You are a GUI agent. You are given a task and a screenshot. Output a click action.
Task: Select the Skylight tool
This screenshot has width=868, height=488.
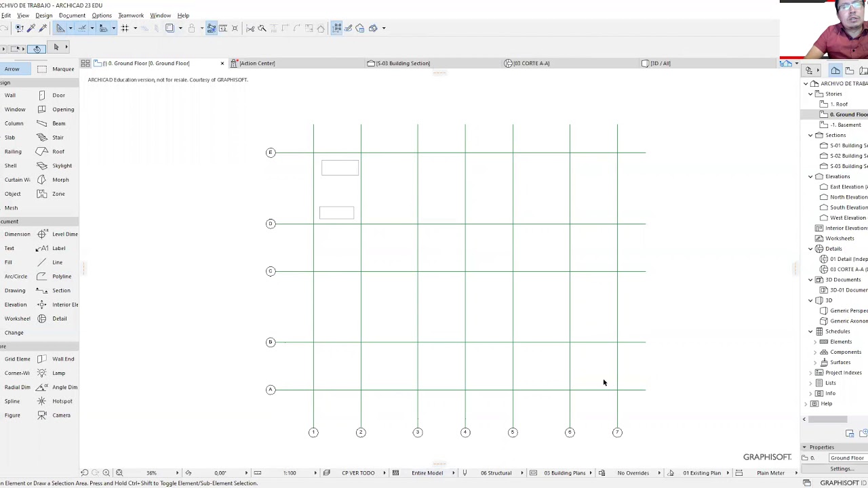pyautogui.click(x=54, y=165)
